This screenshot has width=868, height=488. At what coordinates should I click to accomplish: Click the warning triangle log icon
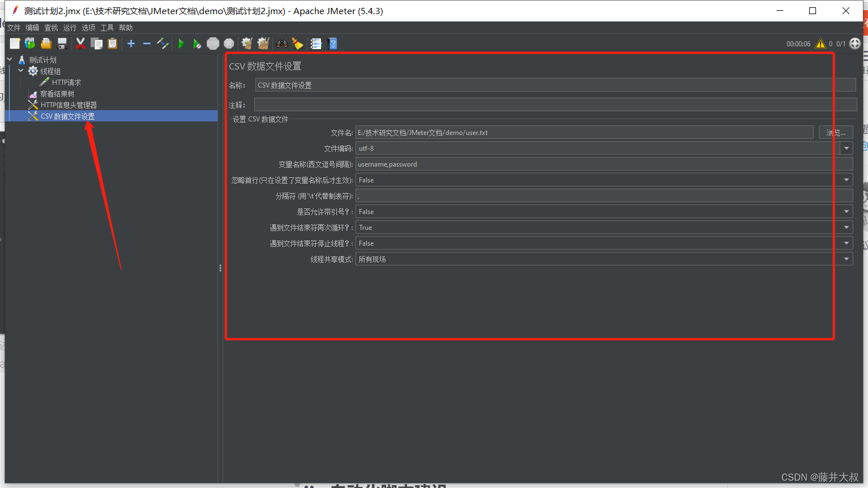tap(821, 43)
